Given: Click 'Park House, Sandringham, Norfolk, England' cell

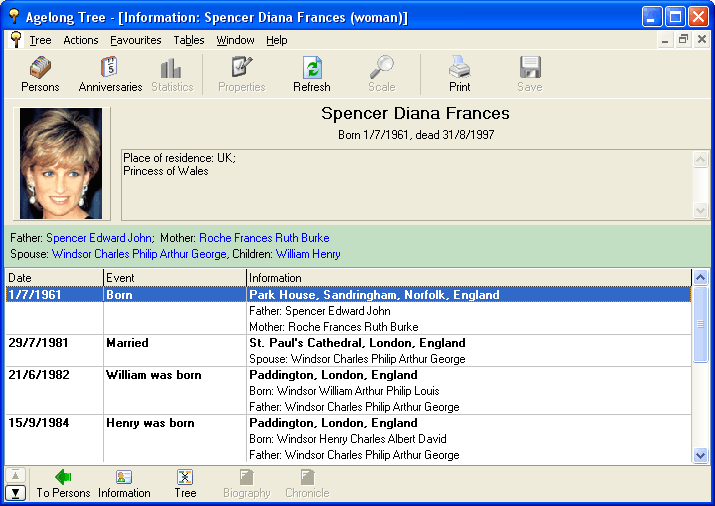Looking at the screenshot, I should coord(469,294).
